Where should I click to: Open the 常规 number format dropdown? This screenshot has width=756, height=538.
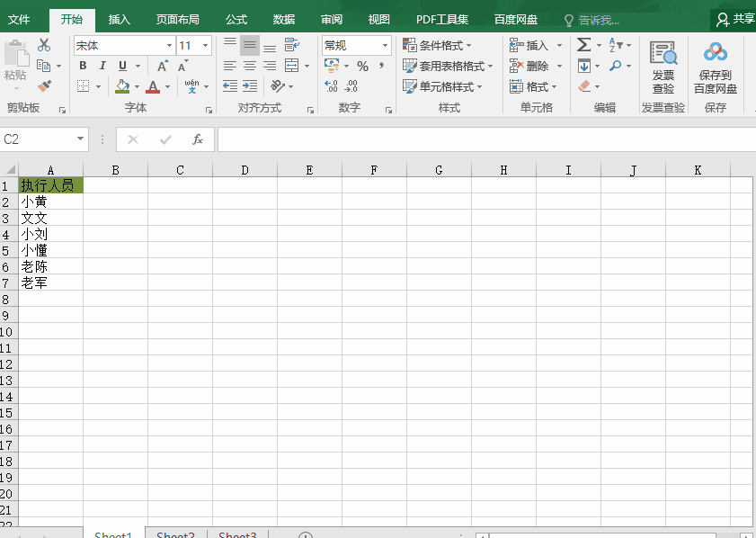point(385,45)
